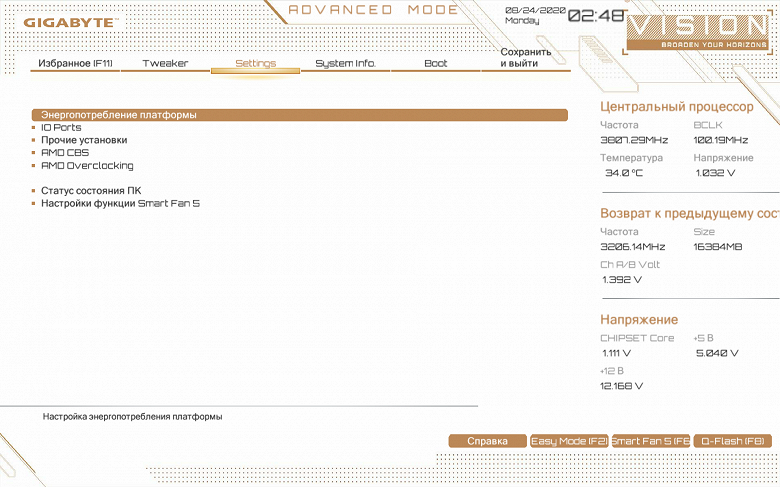Image resolution: width=780 pixels, height=487 pixels.
Task: Open the AMD CBS submenu
Action: tap(65, 153)
